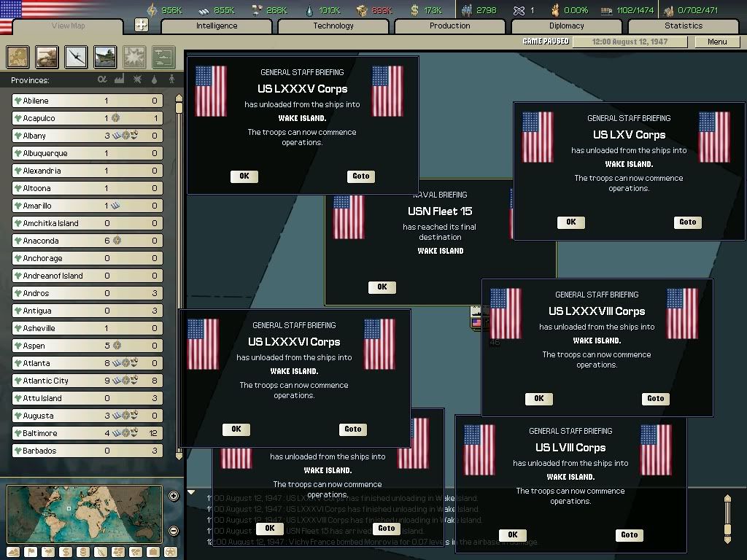Select the air units map view icon

click(75, 57)
